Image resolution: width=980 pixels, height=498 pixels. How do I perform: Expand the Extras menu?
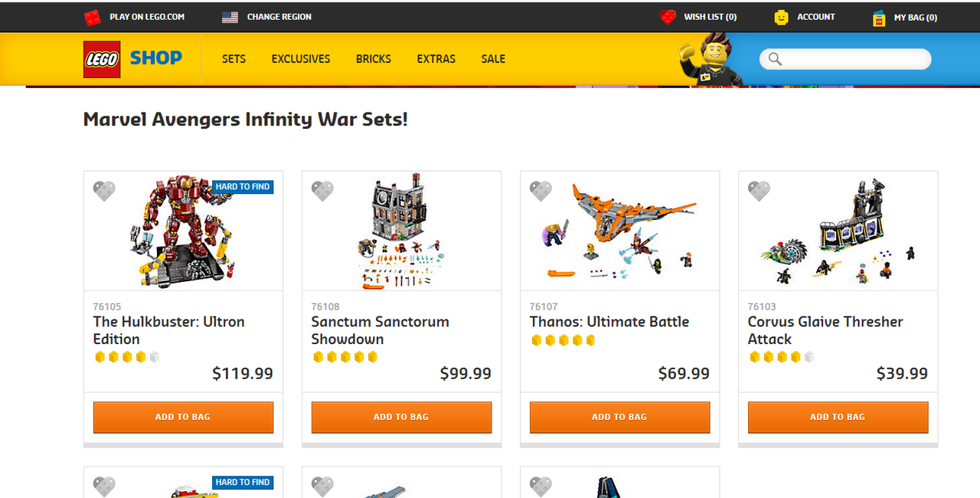(x=436, y=59)
